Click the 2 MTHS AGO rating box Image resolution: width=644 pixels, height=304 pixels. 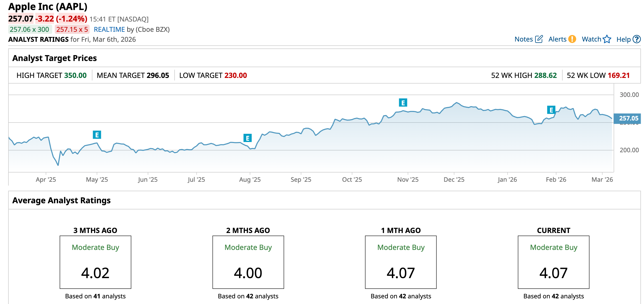click(248, 262)
